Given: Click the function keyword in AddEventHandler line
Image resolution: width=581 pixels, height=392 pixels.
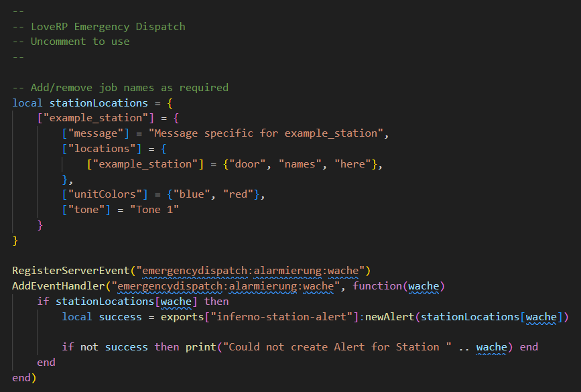Looking at the screenshot, I should pyautogui.click(x=377, y=286).
